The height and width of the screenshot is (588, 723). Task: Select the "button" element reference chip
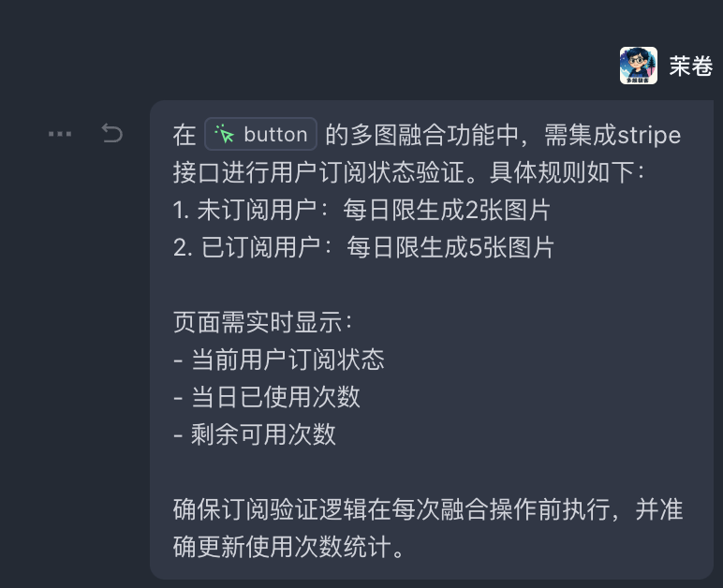[x=261, y=135]
